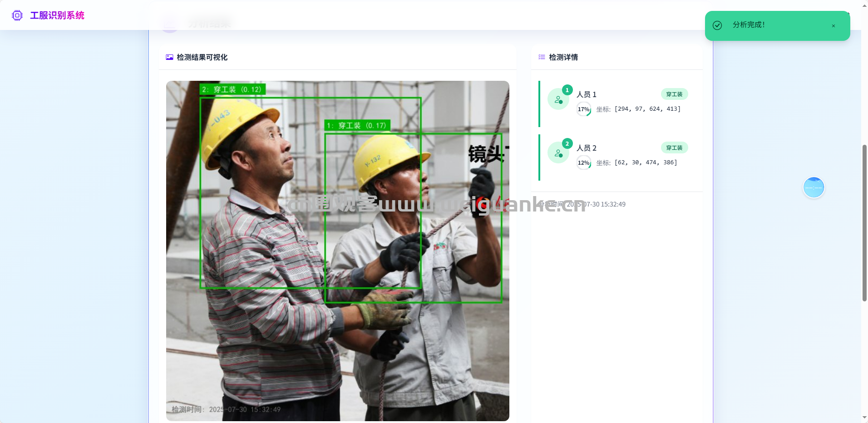Open the 工服识别系统 title link
Screen dimensions: 868x423
click(x=57, y=15)
